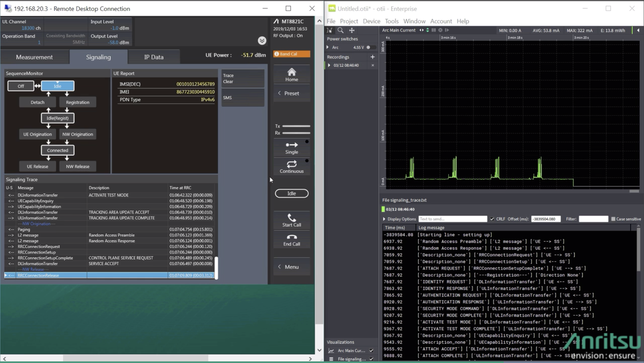Uncheck the CRLF checkbox
644x363 pixels.
point(492,219)
